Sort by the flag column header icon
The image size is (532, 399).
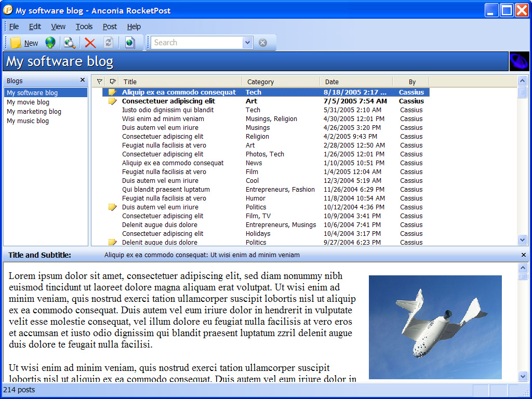click(99, 82)
